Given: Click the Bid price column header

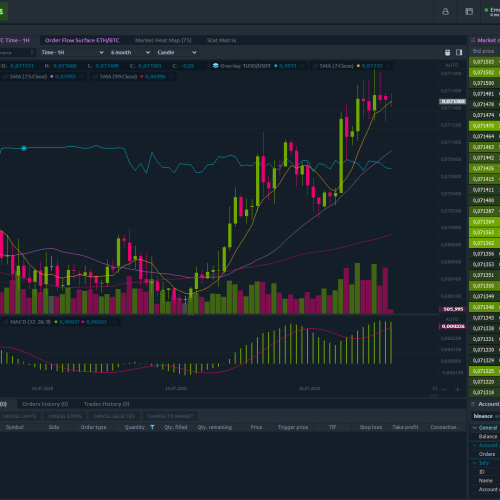Looking at the screenshot, I should [x=483, y=51].
